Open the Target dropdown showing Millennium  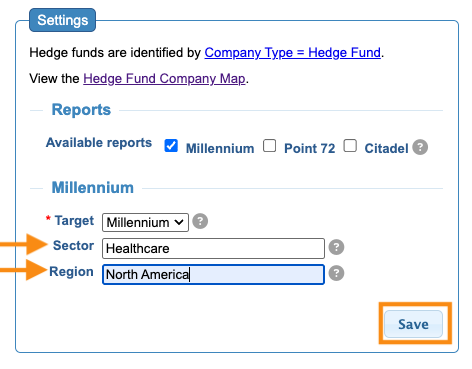pos(145,222)
